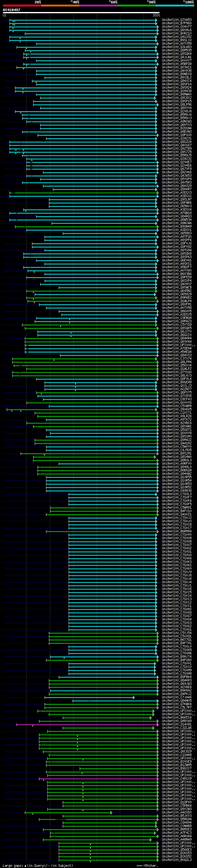Select the UniRef100_C8CF43 label
This screenshot has height=868, width=197.
point(177,399)
